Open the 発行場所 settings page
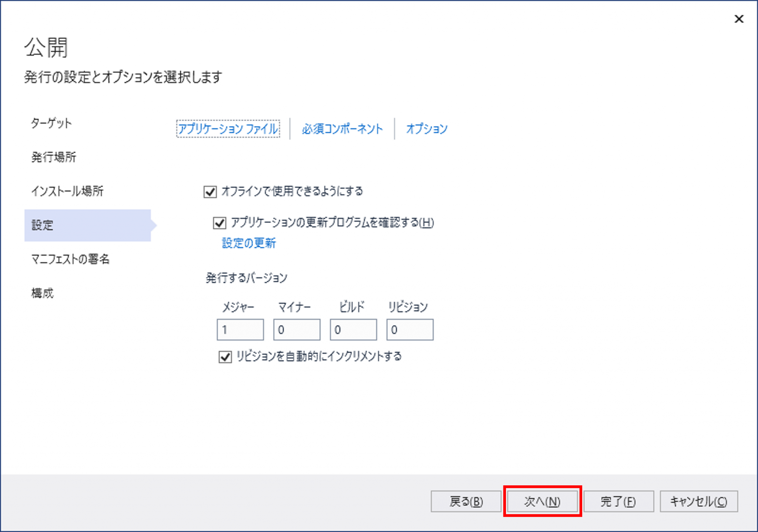Screen dimensions: 758x532 [53, 157]
